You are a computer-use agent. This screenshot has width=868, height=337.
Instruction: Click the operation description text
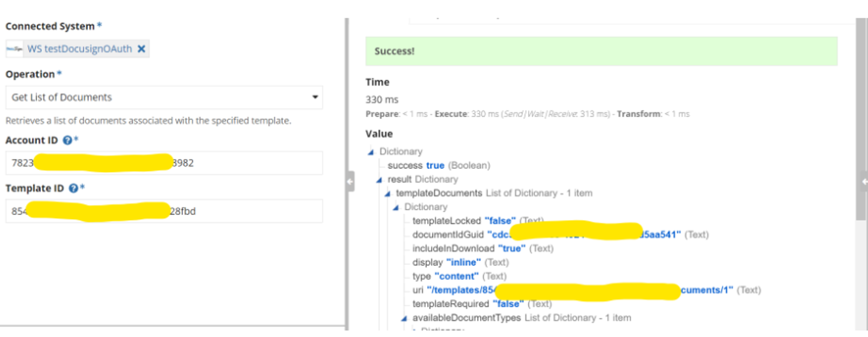point(148,121)
